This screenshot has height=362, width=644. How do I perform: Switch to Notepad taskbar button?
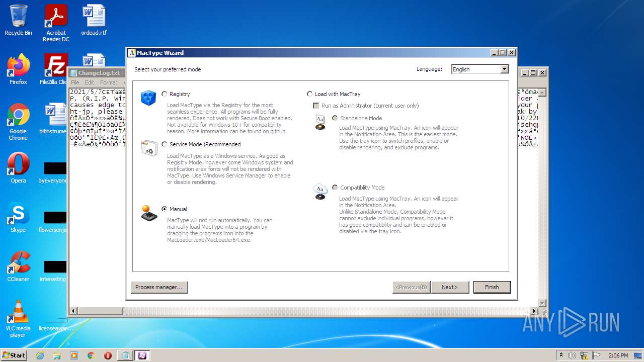tap(125, 355)
